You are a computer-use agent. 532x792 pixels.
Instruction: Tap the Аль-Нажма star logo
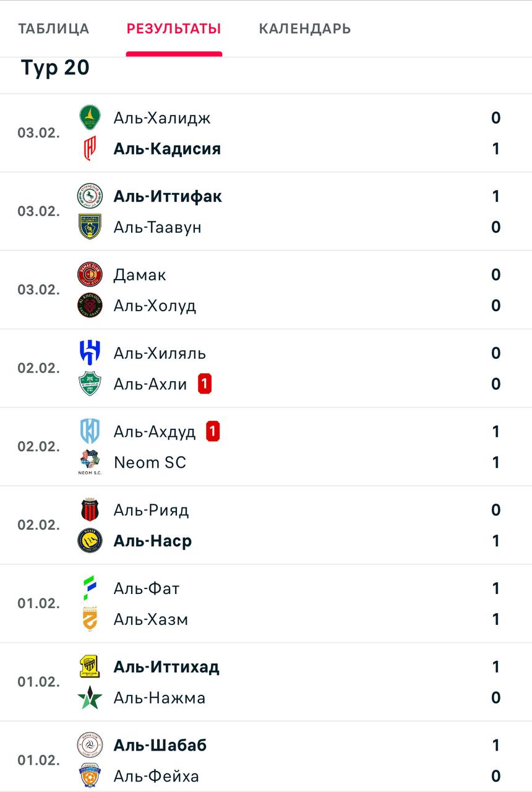tap(90, 698)
